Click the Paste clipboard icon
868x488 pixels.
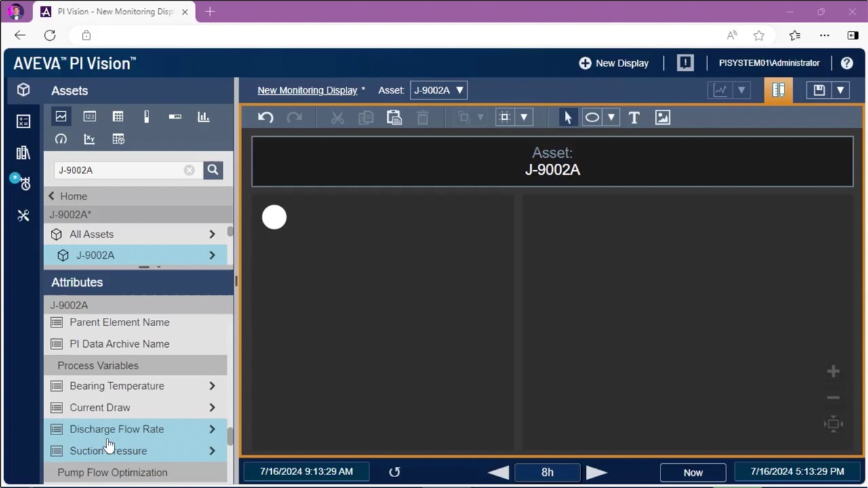394,117
